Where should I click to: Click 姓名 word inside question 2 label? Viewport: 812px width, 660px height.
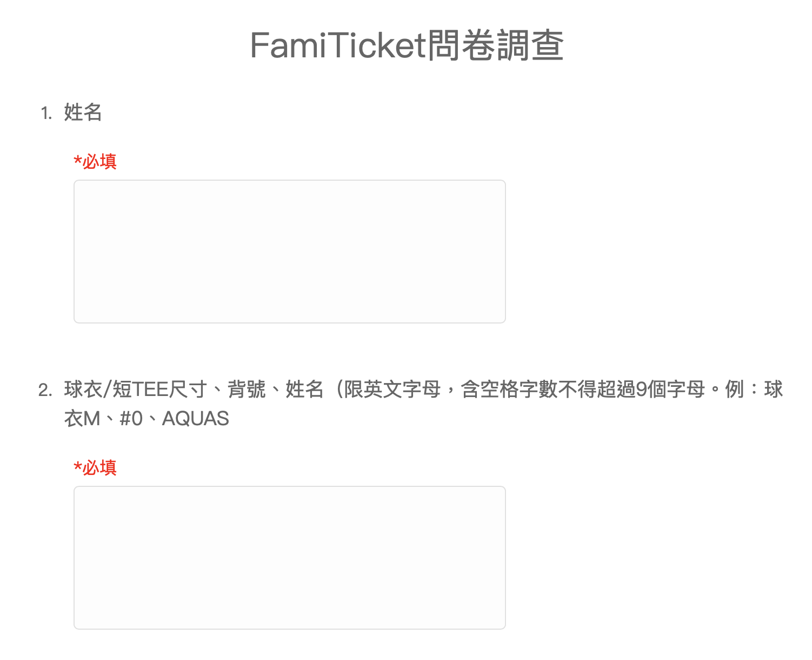pos(304,390)
